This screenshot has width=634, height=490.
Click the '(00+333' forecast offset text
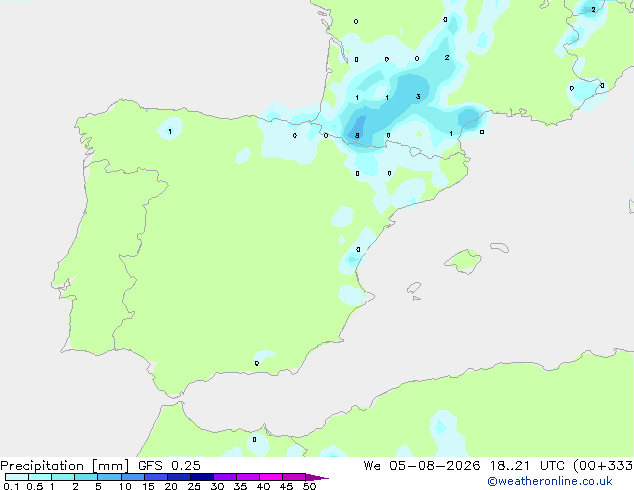(x=603, y=466)
